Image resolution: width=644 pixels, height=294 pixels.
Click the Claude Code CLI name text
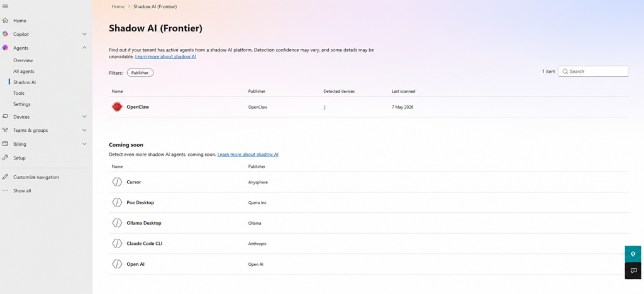(x=145, y=244)
